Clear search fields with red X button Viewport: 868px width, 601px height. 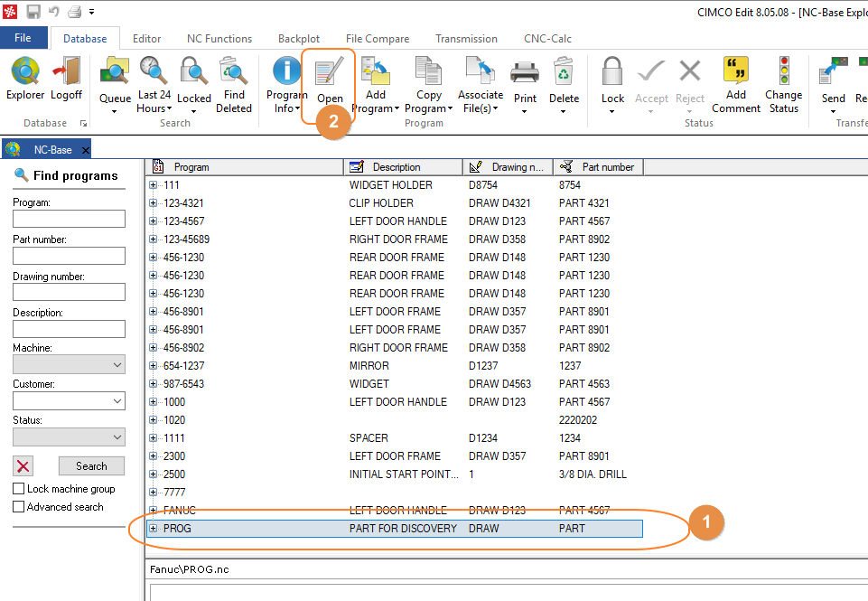[x=23, y=465]
